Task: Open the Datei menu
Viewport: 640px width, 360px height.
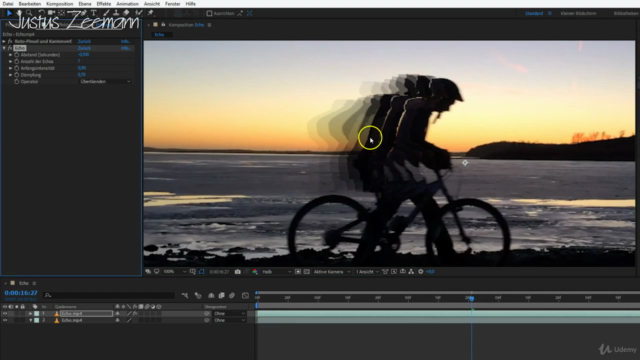Action: click(x=8, y=4)
